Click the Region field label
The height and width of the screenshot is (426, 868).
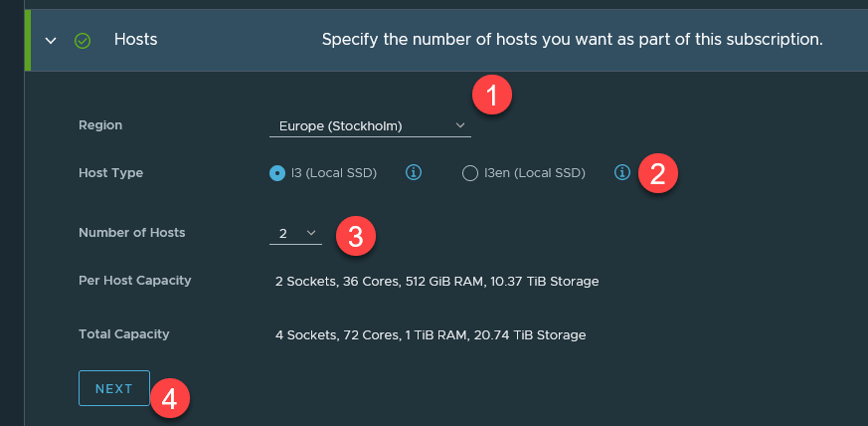(x=100, y=125)
